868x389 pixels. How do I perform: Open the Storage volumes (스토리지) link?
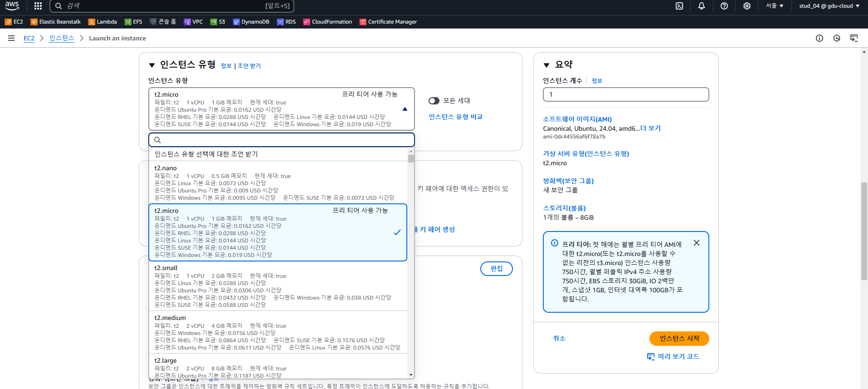[565, 208]
